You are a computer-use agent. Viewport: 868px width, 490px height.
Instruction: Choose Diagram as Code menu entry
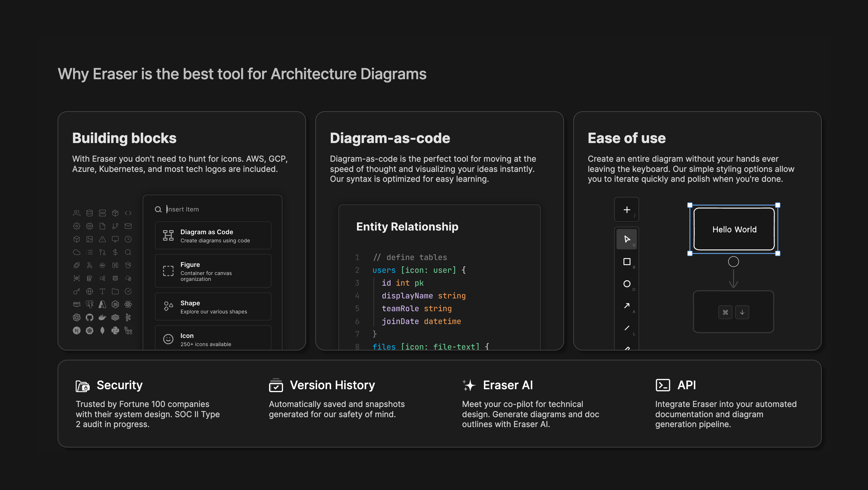(213, 235)
